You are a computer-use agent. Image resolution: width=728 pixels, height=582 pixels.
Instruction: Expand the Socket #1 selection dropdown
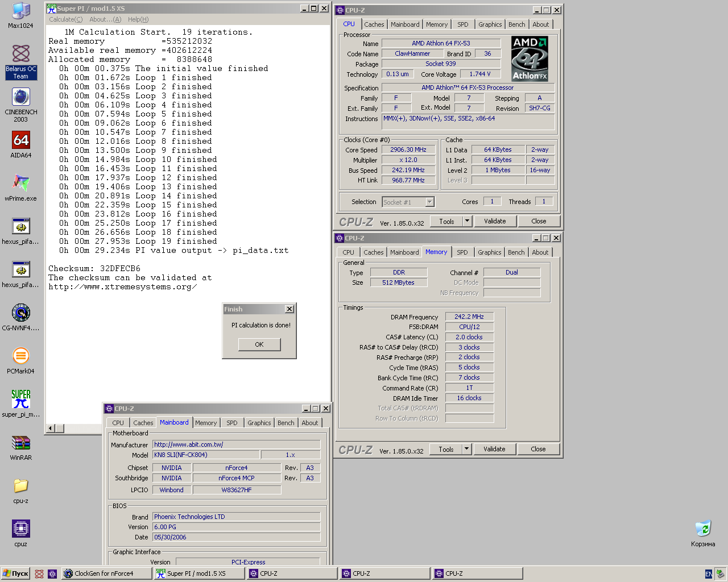(430, 202)
